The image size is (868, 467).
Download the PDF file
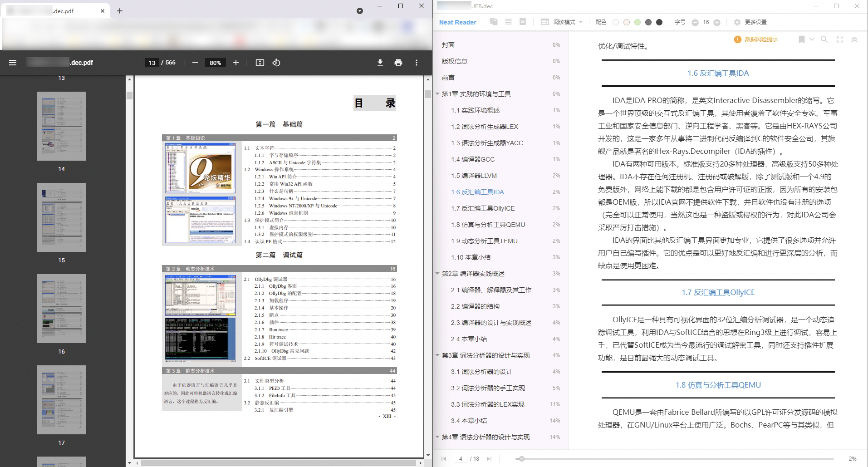click(380, 63)
